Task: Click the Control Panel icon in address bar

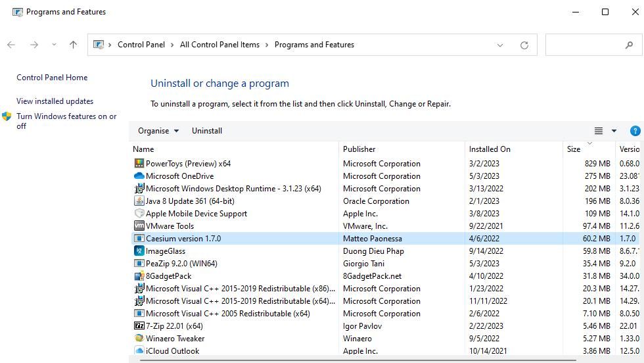Action: [x=99, y=45]
